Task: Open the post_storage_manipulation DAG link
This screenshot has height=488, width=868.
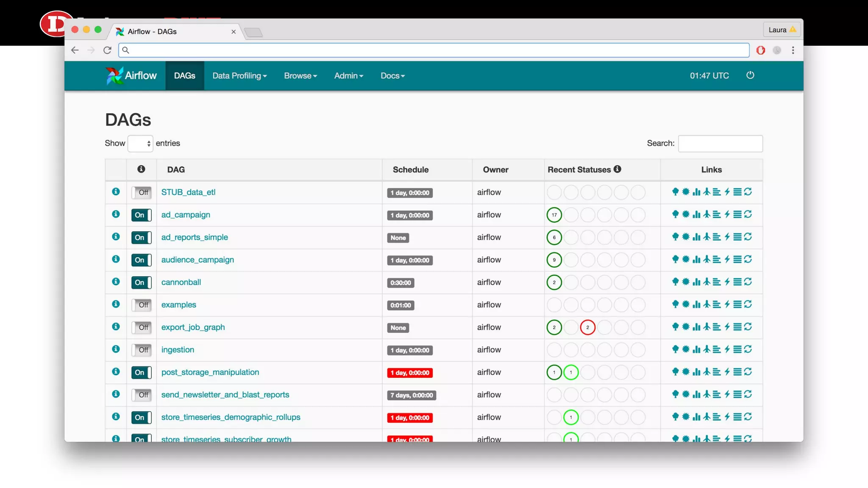Action: tap(210, 372)
